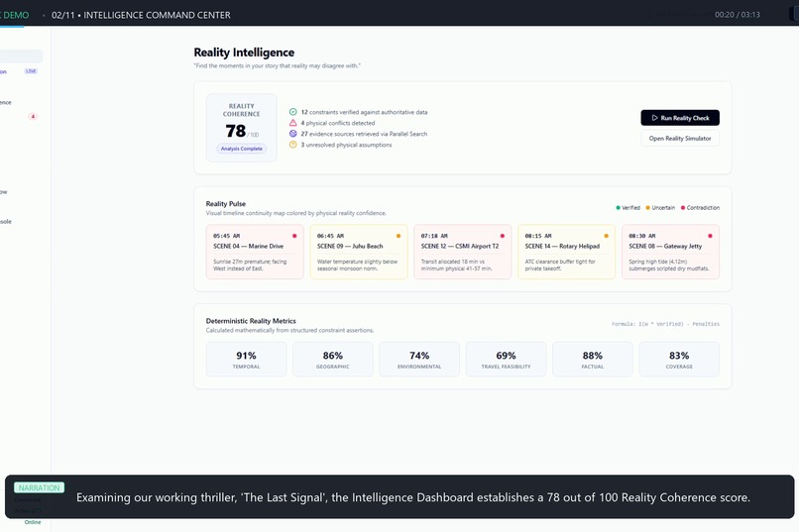This screenshot has width=799, height=532.
Task: Click the red status dot on Scene 12 card
Action: click(503, 236)
